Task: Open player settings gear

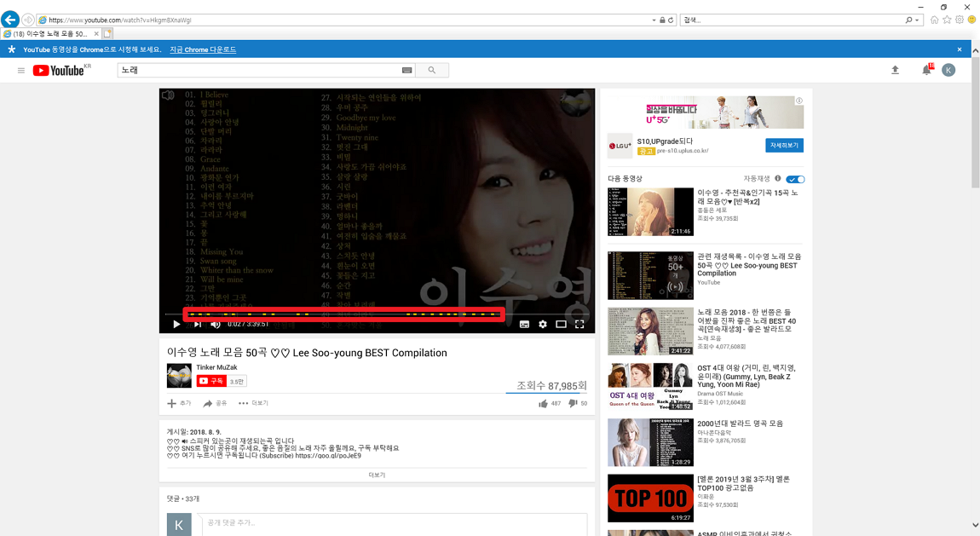Action: [543, 324]
